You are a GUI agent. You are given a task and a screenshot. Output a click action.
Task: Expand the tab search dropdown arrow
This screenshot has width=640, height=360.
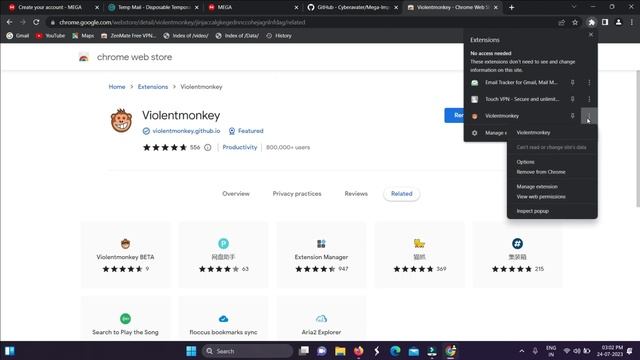tap(573, 7)
